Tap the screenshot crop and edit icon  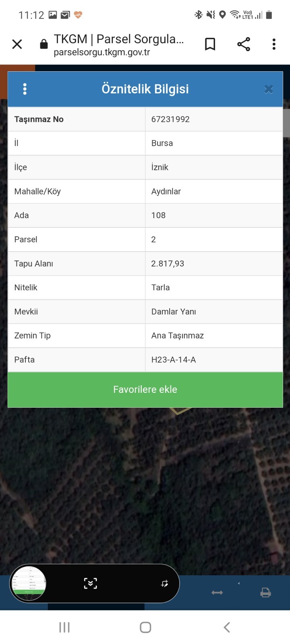[x=164, y=583]
